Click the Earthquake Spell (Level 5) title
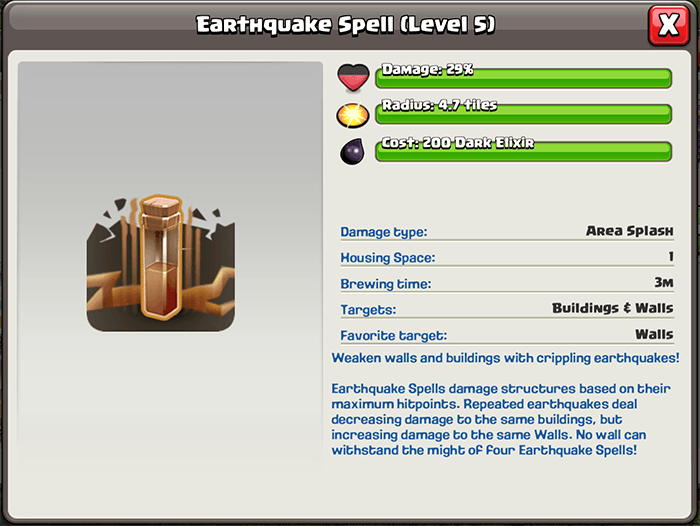 (346, 24)
